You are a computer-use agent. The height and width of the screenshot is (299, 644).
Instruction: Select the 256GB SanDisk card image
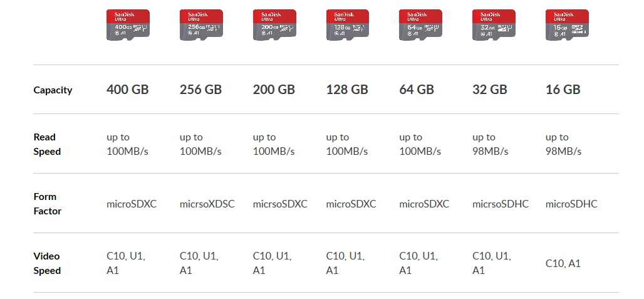201,25
